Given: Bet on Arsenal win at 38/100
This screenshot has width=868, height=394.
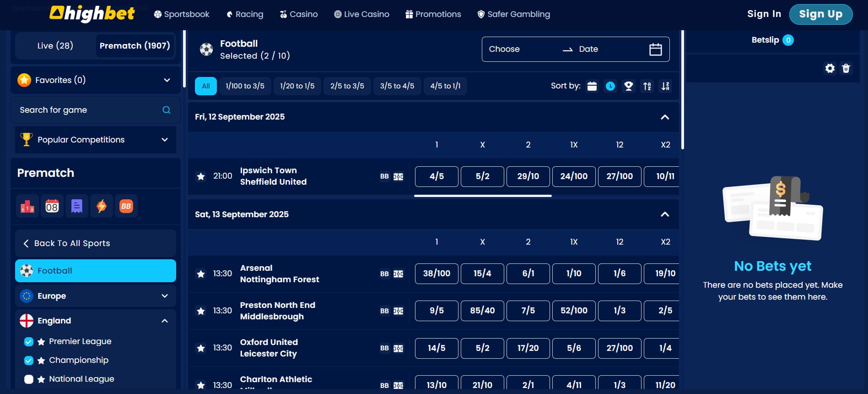Looking at the screenshot, I should coord(437,274).
